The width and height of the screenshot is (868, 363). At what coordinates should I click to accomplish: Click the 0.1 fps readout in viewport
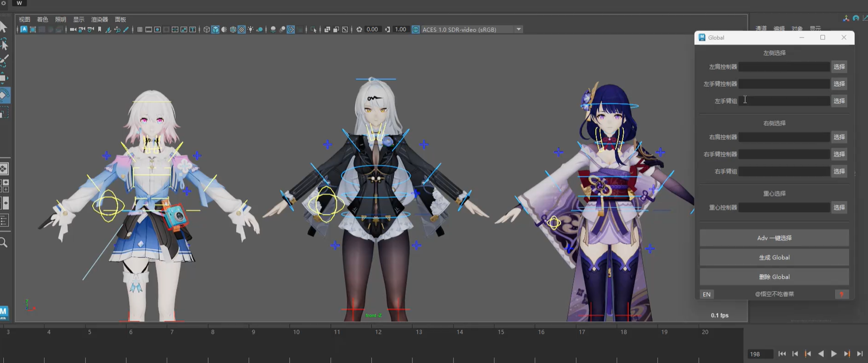pos(720,315)
